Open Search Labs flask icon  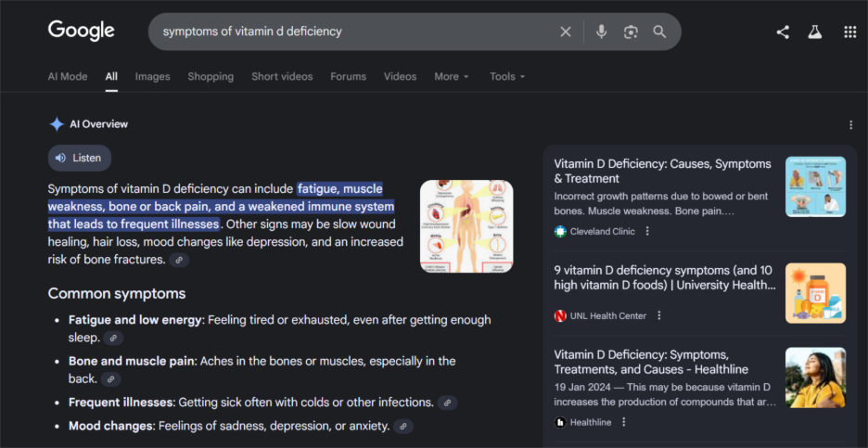click(815, 32)
